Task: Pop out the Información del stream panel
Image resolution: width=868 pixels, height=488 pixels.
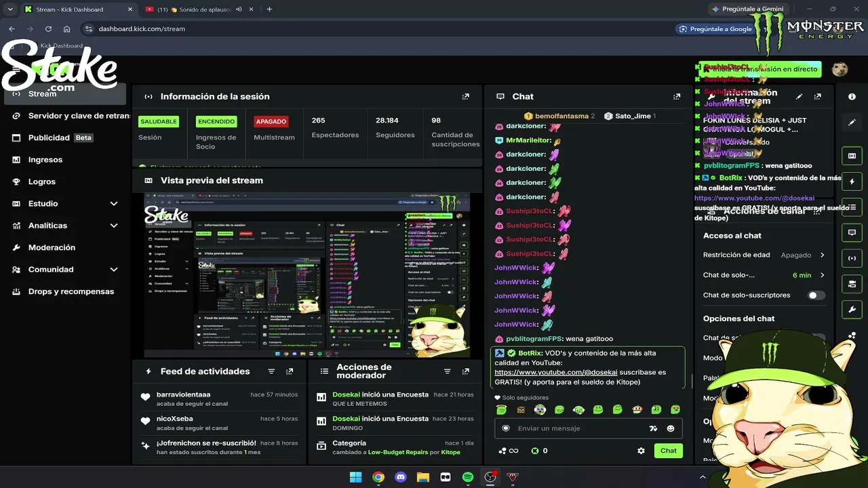Action: click(818, 97)
